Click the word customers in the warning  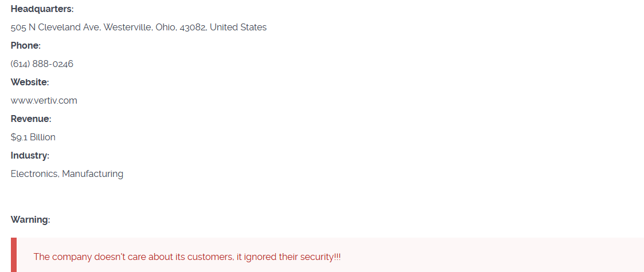(210, 257)
